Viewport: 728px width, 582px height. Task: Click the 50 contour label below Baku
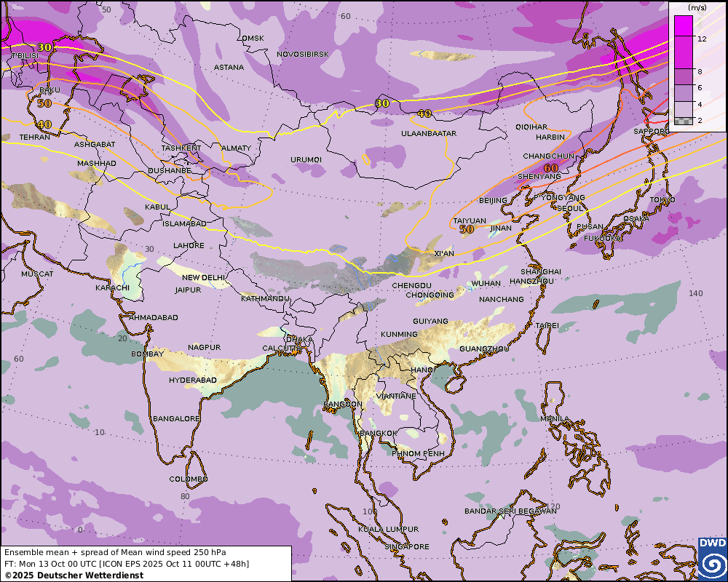pos(44,103)
